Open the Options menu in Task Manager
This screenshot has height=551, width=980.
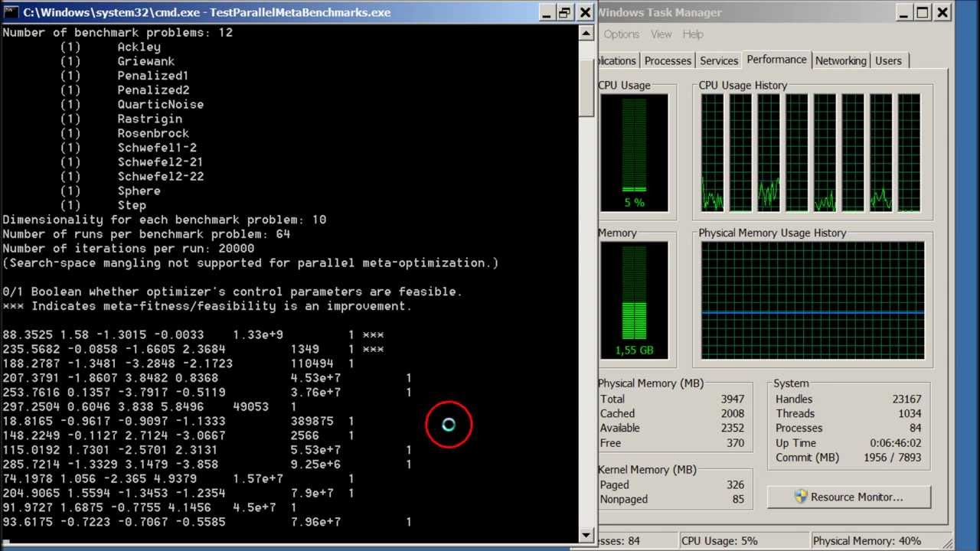point(621,34)
